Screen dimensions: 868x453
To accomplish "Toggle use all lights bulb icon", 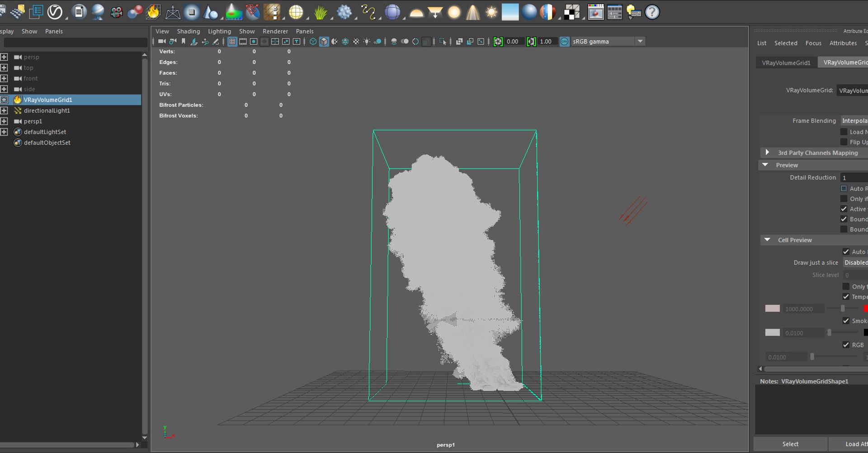I will point(367,42).
